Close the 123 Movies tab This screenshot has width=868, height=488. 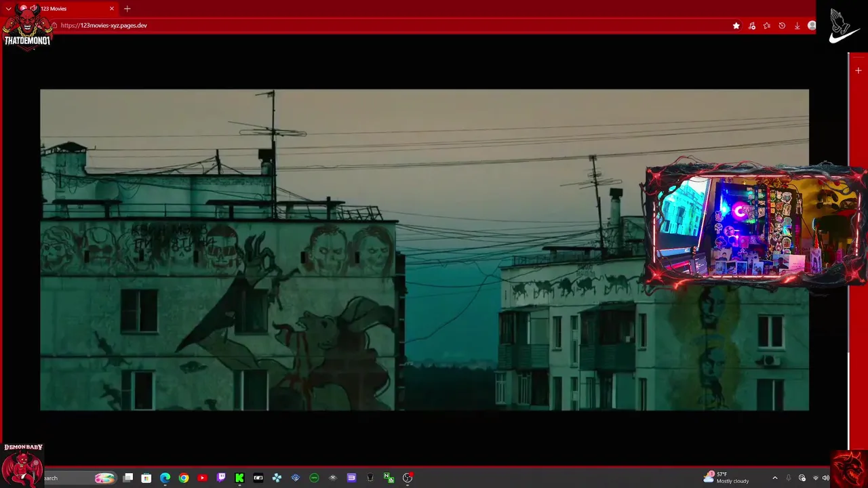(x=112, y=9)
